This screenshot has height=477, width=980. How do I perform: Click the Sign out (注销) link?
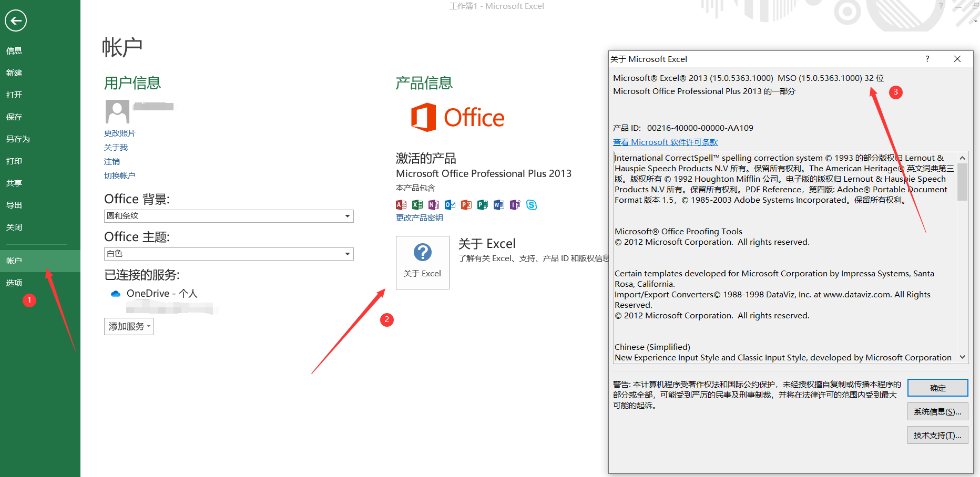click(x=112, y=162)
